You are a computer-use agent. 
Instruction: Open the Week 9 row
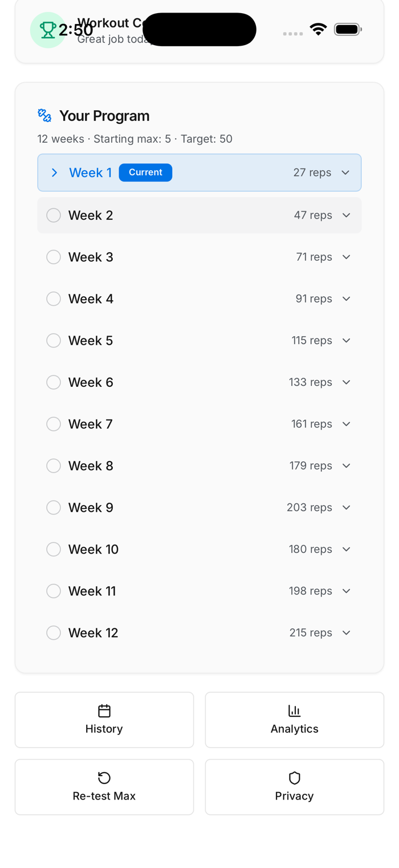click(x=199, y=507)
